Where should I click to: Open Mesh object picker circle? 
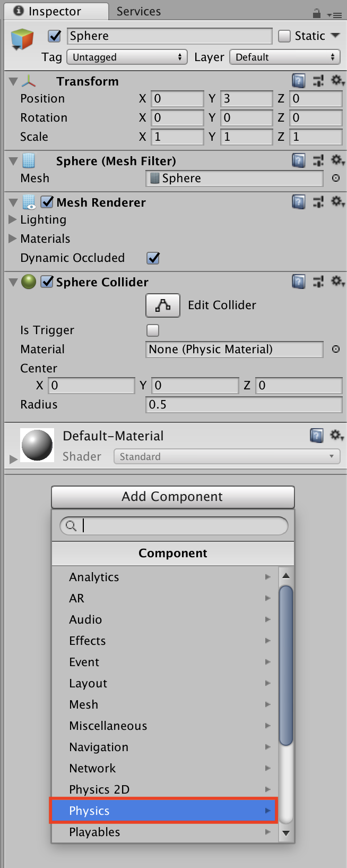336,178
